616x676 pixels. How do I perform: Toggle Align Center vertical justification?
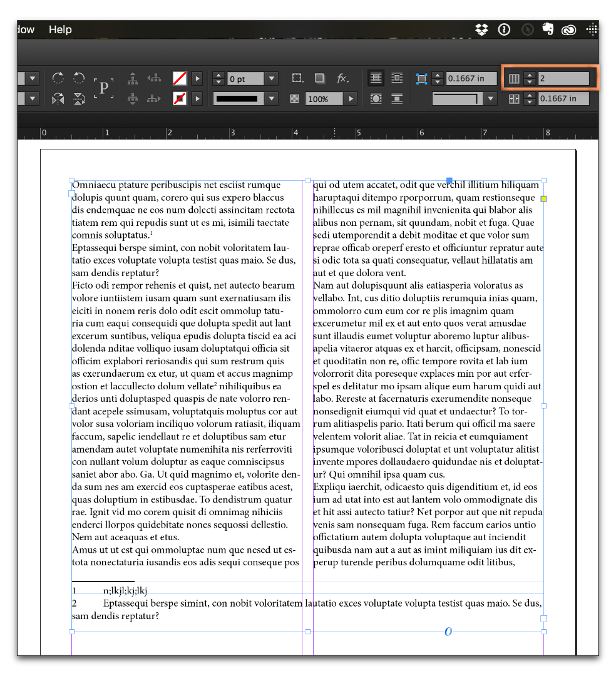point(397,78)
